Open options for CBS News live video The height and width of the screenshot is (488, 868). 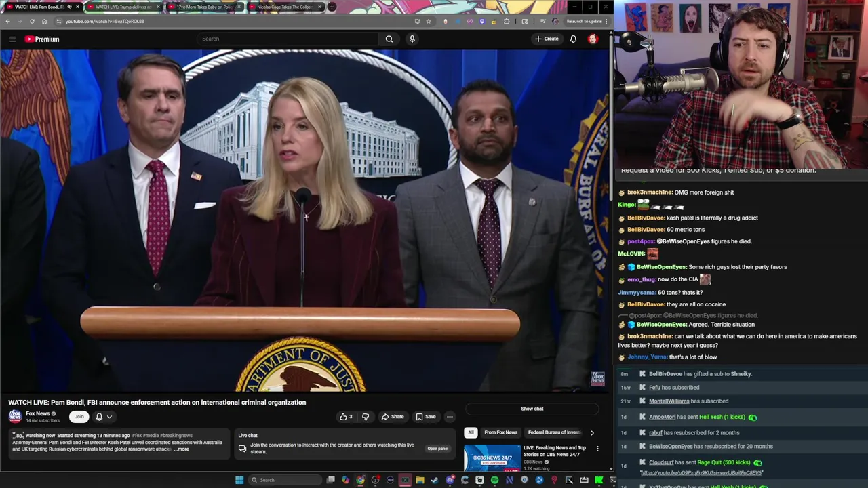597,449
